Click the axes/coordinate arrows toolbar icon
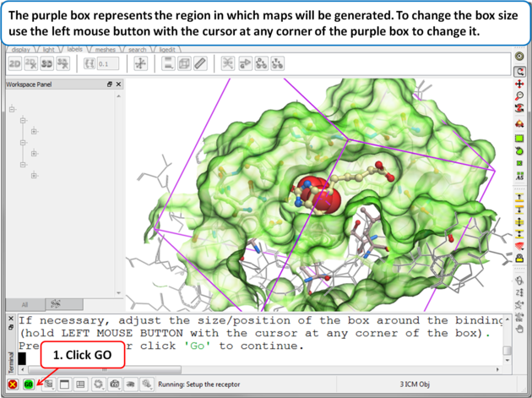The width and height of the screenshot is (532, 398). click(x=140, y=64)
